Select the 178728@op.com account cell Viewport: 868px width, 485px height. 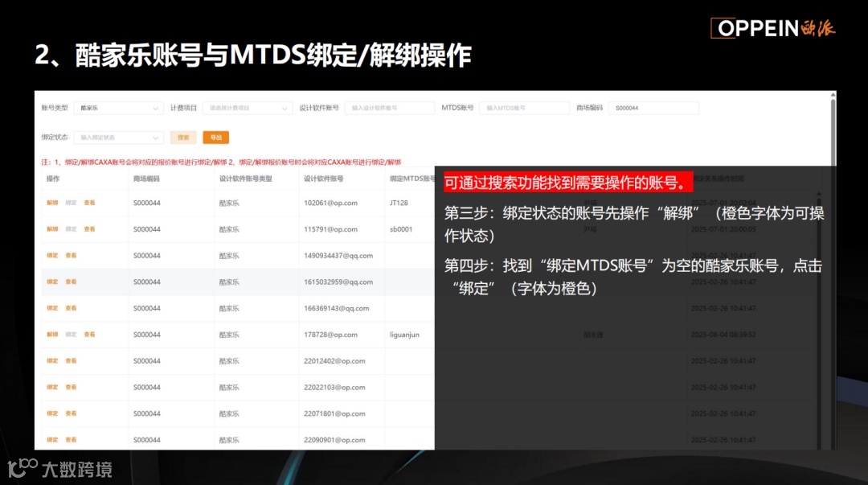[x=330, y=335]
